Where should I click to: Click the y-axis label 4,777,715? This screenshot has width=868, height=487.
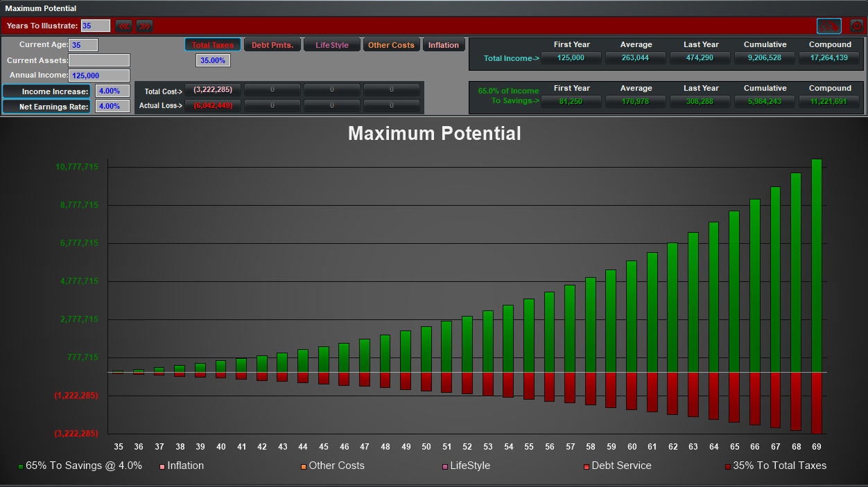pos(78,281)
